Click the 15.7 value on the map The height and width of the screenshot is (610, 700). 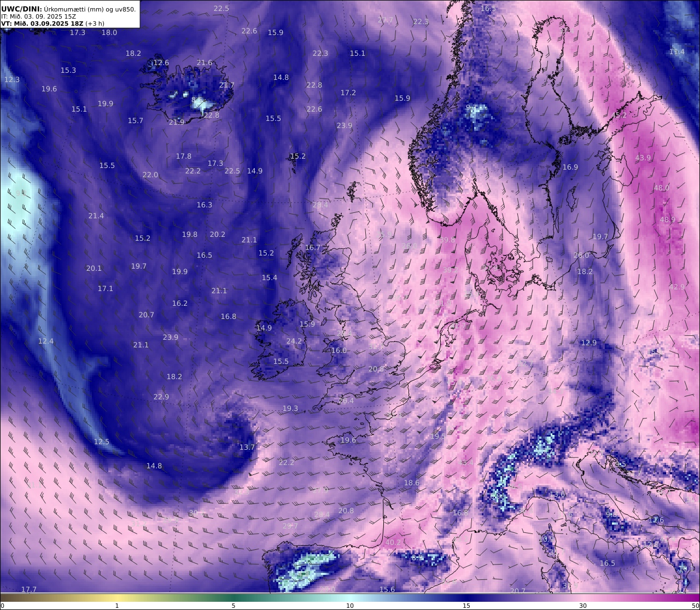[x=136, y=120]
